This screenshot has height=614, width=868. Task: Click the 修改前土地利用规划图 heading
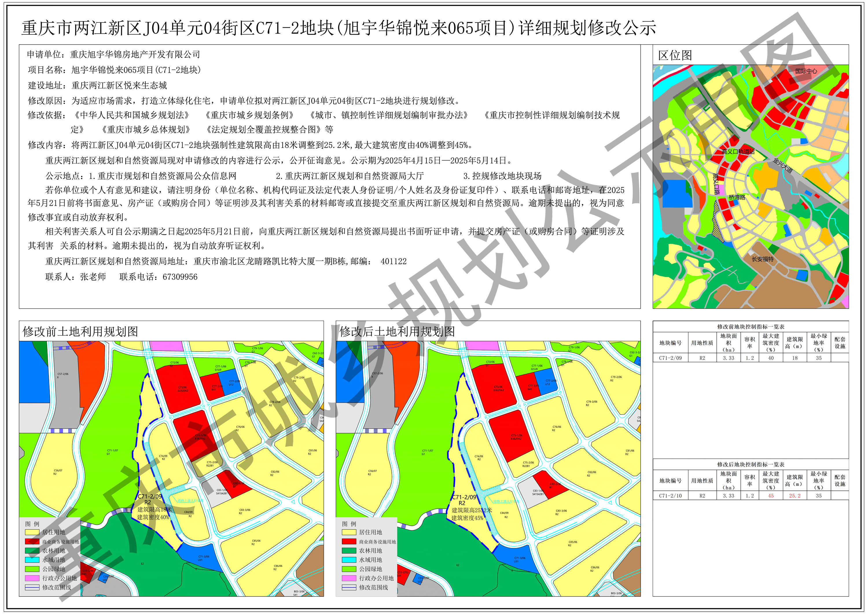click(x=80, y=332)
